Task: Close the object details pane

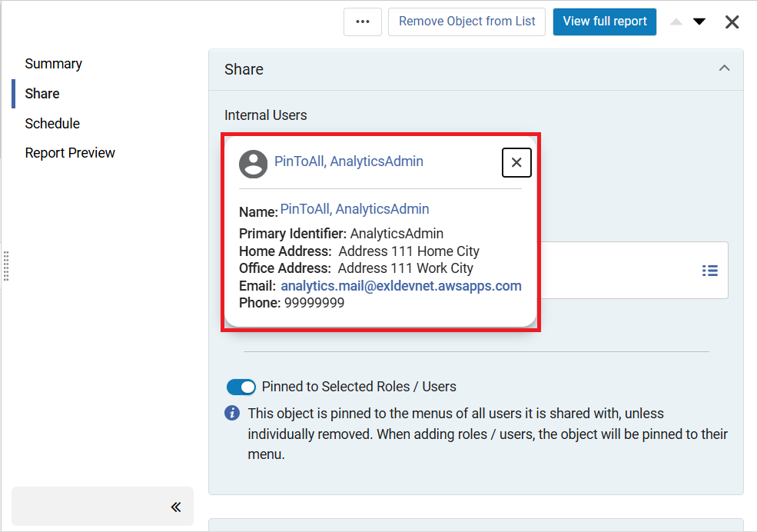Action: click(x=732, y=22)
